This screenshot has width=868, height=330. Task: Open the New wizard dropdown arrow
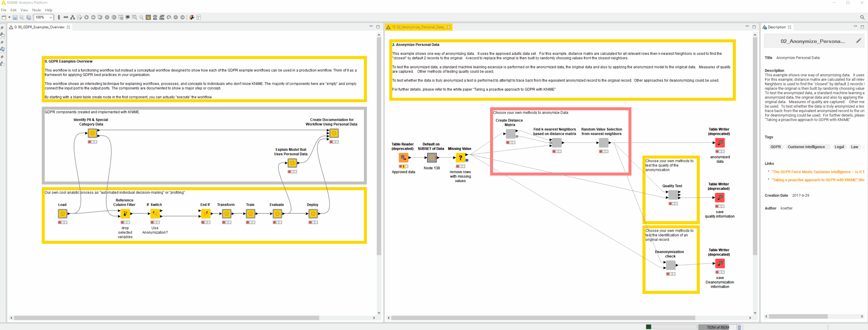[9, 17]
